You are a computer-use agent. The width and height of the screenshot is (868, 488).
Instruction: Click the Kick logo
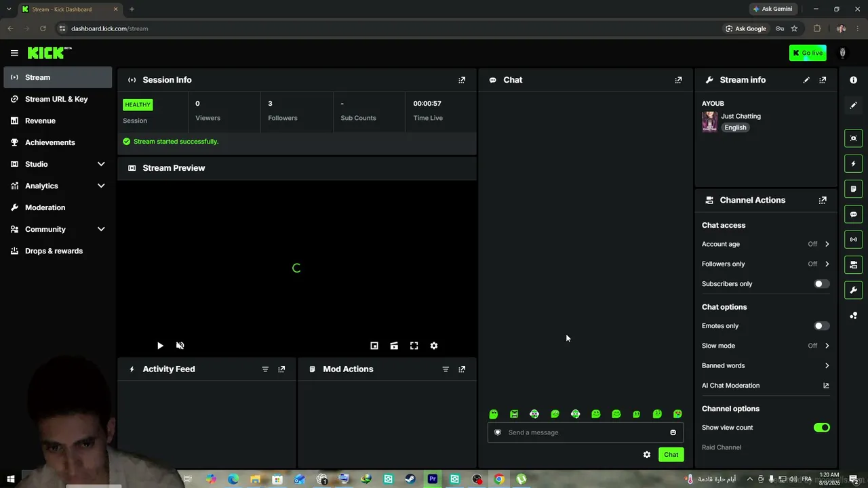click(x=50, y=53)
